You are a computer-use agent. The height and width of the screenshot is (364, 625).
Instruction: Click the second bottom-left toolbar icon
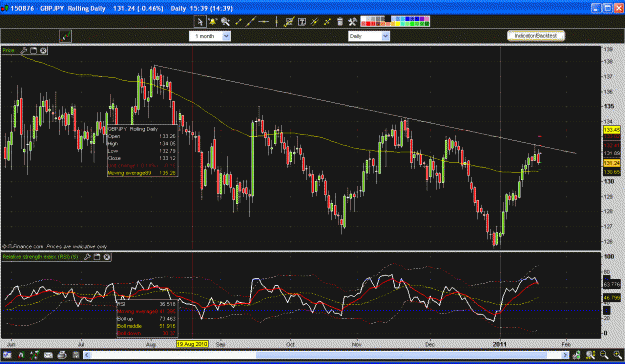pos(21,355)
